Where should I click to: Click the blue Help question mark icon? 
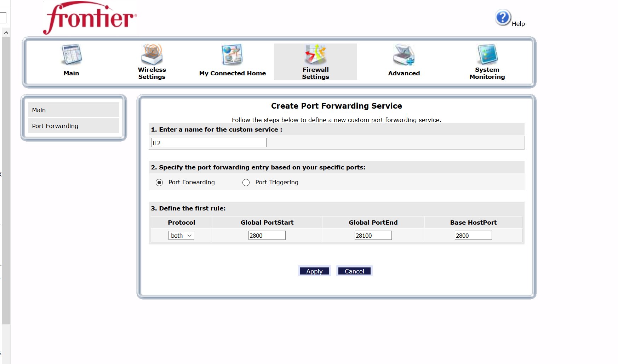pos(503,17)
